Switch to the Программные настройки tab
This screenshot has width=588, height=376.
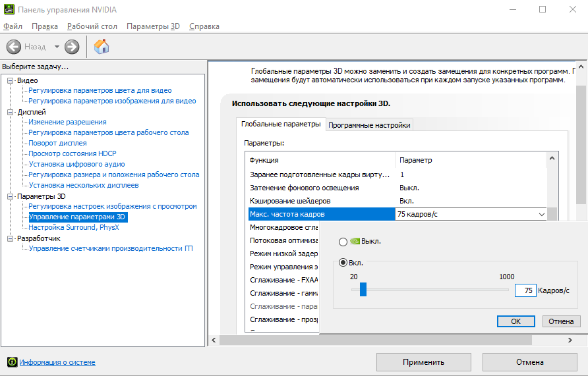(x=369, y=125)
